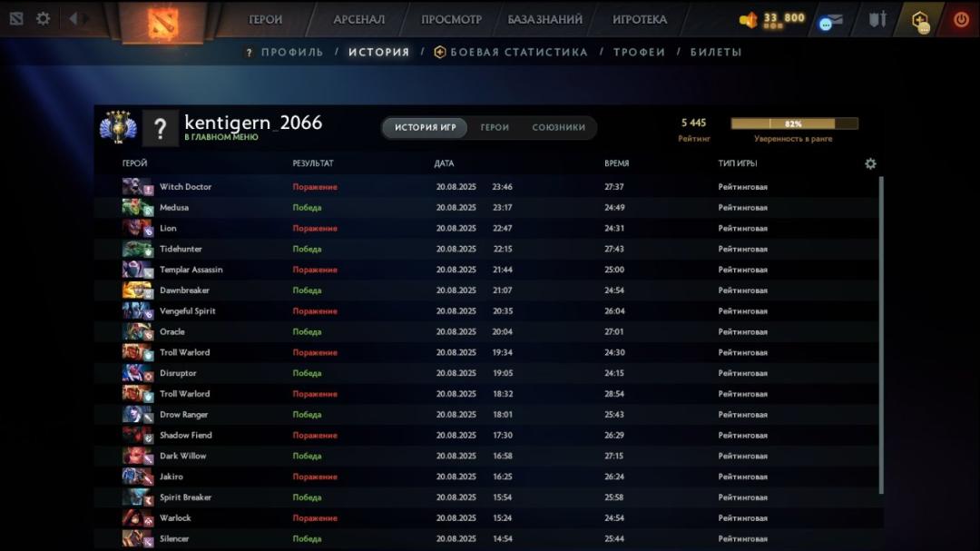The height and width of the screenshot is (551, 980).
Task: Sort by the ДАТА column header
Action: [444, 163]
